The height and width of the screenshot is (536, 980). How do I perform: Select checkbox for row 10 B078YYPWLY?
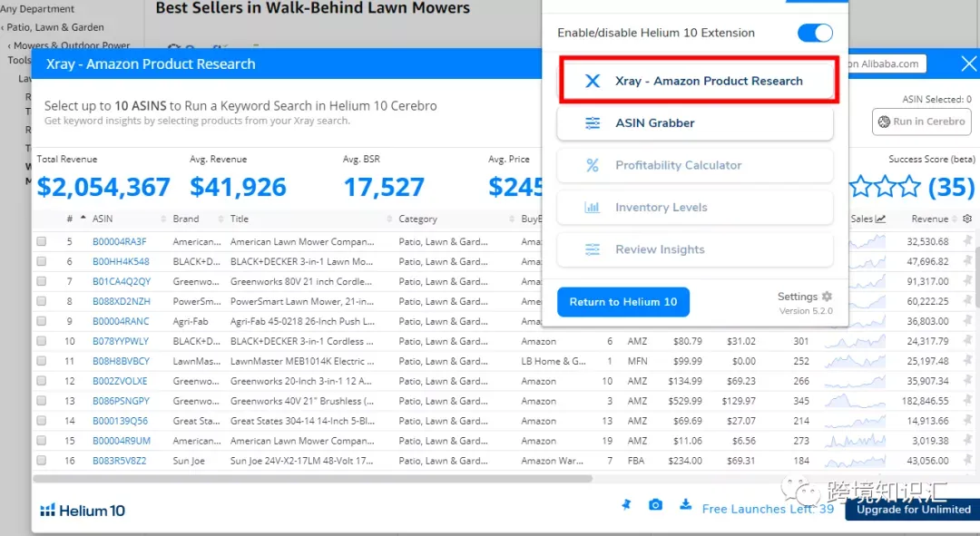point(41,341)
